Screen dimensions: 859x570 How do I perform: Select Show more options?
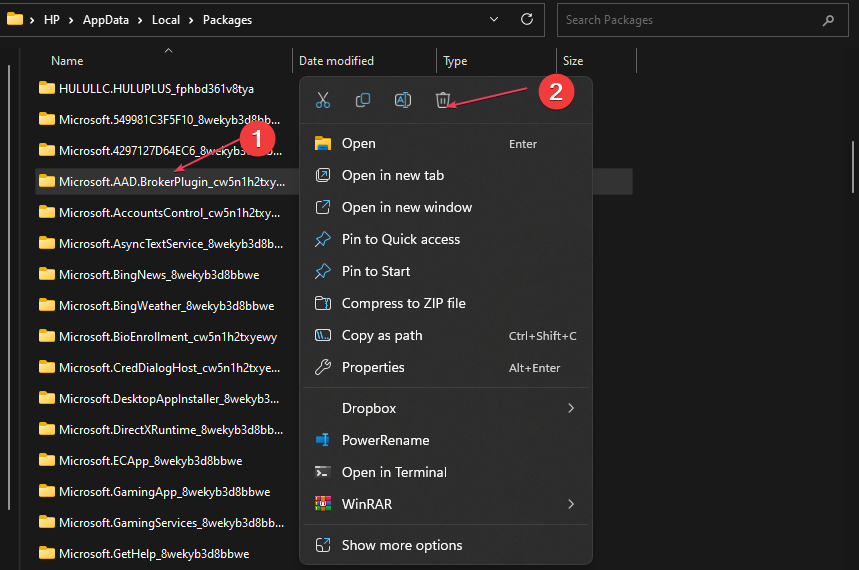tap(446, 545)
